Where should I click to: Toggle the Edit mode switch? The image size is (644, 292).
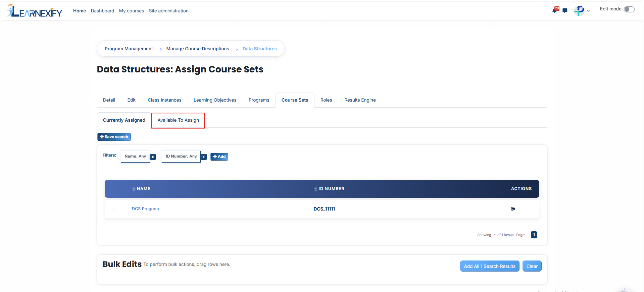pos(629,9)
